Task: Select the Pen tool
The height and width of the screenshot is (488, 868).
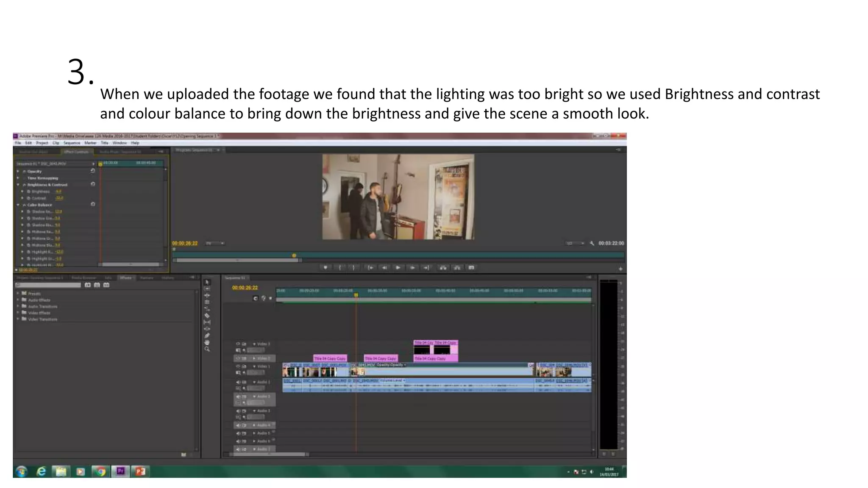Action: coord(207,335)
